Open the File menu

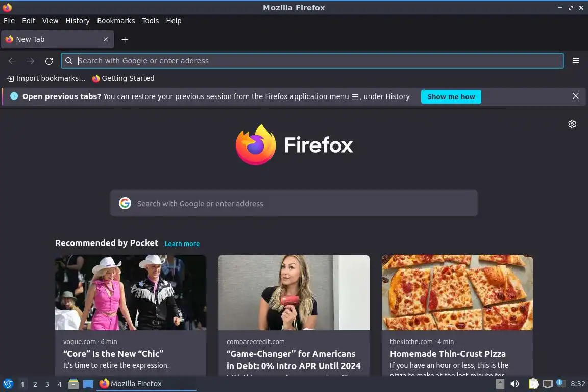click(9, 21)
